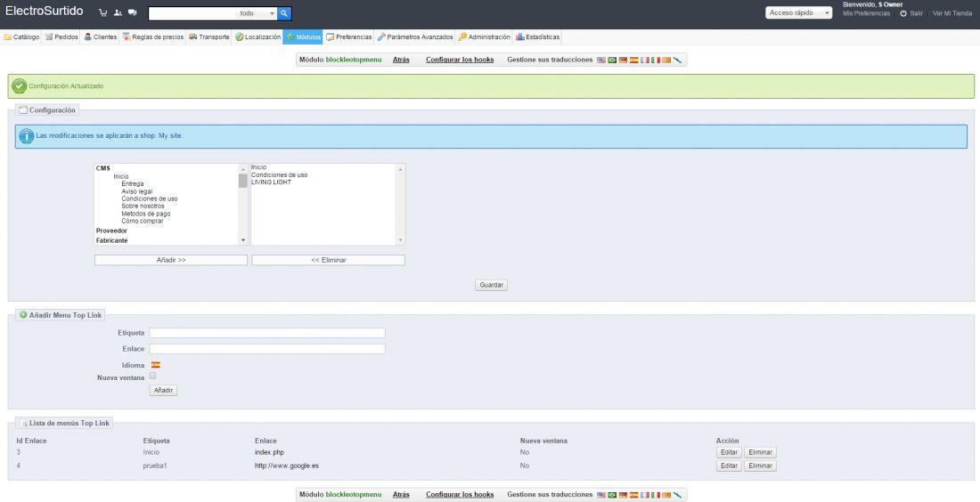Enable the Nueva ventana checkbox
This screenshot has height=502, width=980.
click(x=152, y=376)
